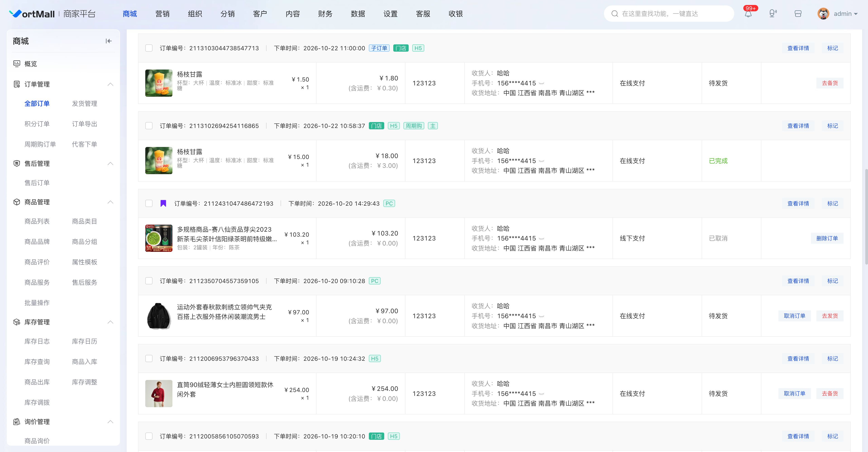Open 查看详情 for order 2113102694254116865
The image size is (868, 452).
pyautogui.click(x=798, y=126)
